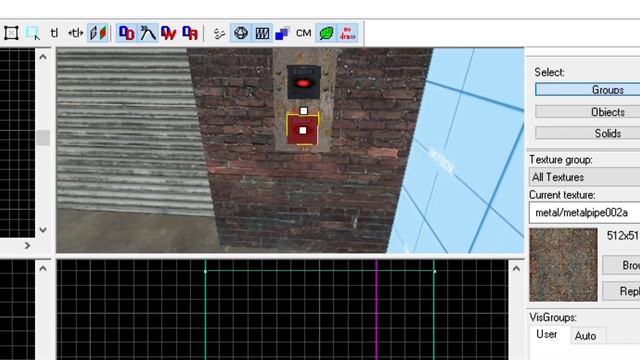This screenshot has width=640, height=360.
Task: Click the blue-red 'DD' toolbar icon
Action: 127,33
